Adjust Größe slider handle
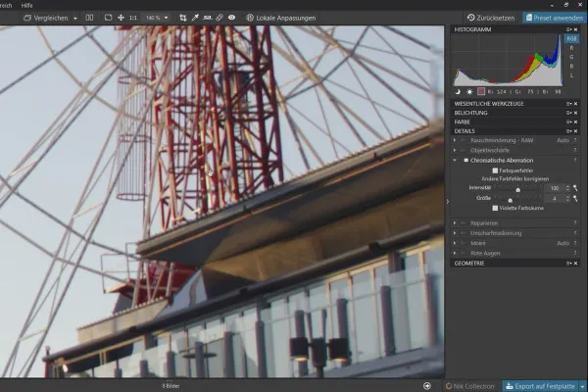This screenshot has width=588, height=392. pos(510,200)
